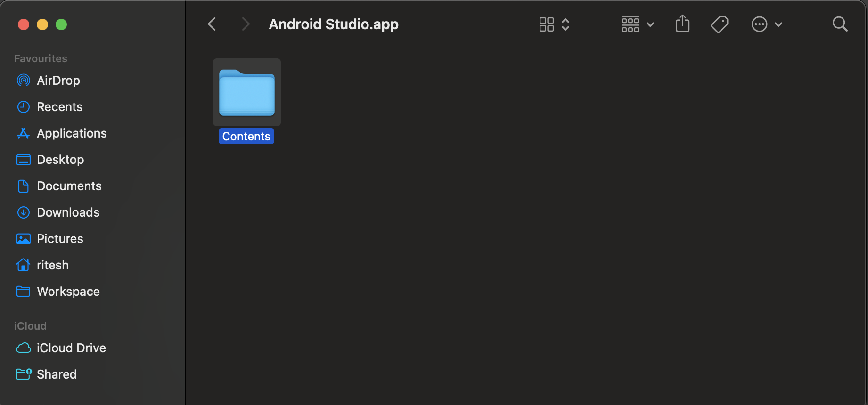Viewport: 868px width, 405px height.
Task: Click the Contents folder name label
Action: 246,136
